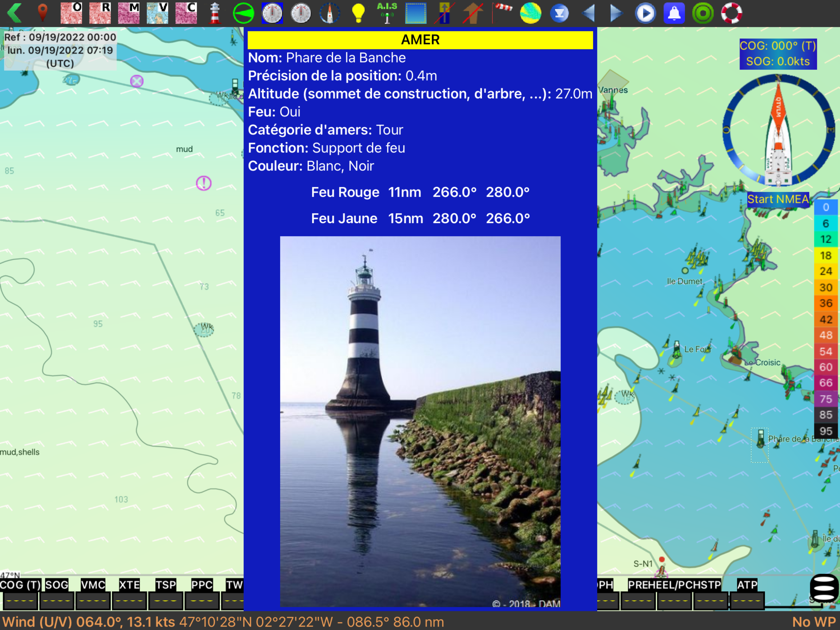Click the yellow light bulb icon

point(358,13)
